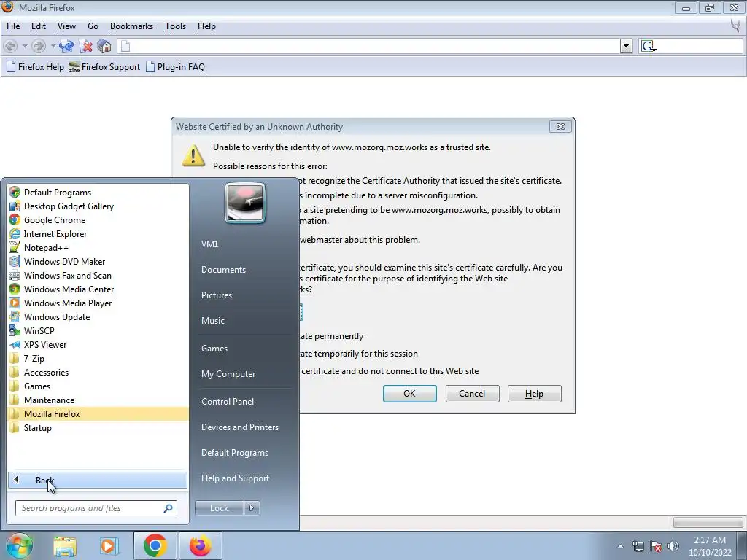
Task: Launch XPS Viewer
Action: tap(98, 345)
